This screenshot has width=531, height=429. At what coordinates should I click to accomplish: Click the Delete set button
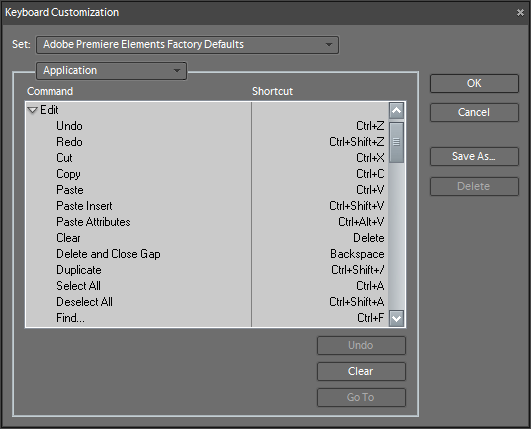474,186
